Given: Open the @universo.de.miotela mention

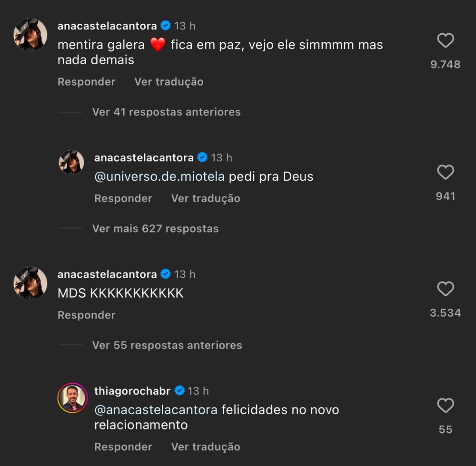Looking at the screenshot, I should tap(159, 176).
